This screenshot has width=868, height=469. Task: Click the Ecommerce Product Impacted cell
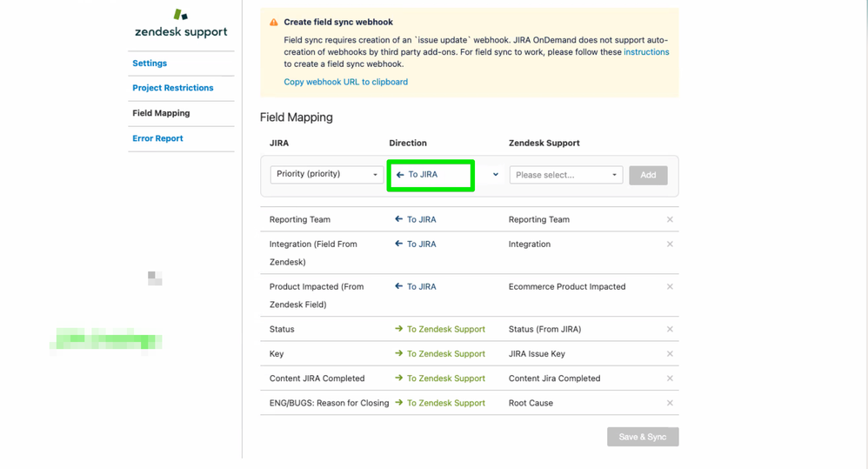(567, 287)
